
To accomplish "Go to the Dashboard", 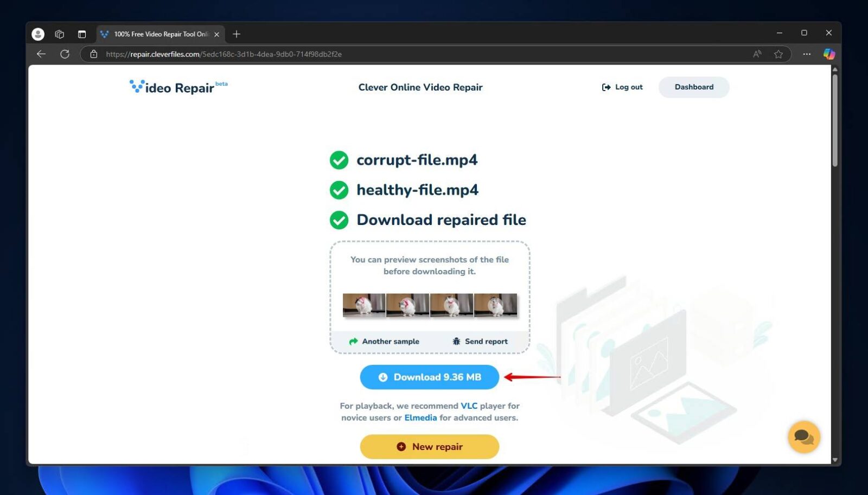I will click(694, 87).
